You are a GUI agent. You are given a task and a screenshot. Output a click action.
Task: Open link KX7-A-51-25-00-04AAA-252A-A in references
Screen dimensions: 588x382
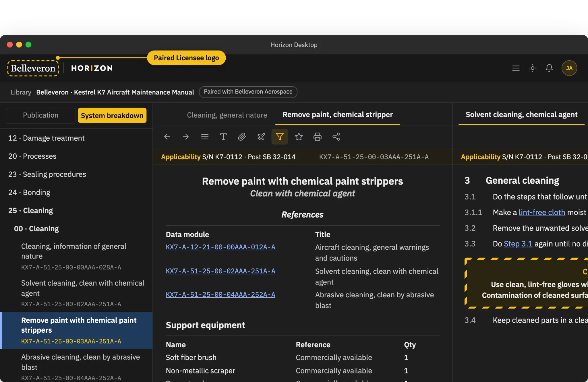220,294
